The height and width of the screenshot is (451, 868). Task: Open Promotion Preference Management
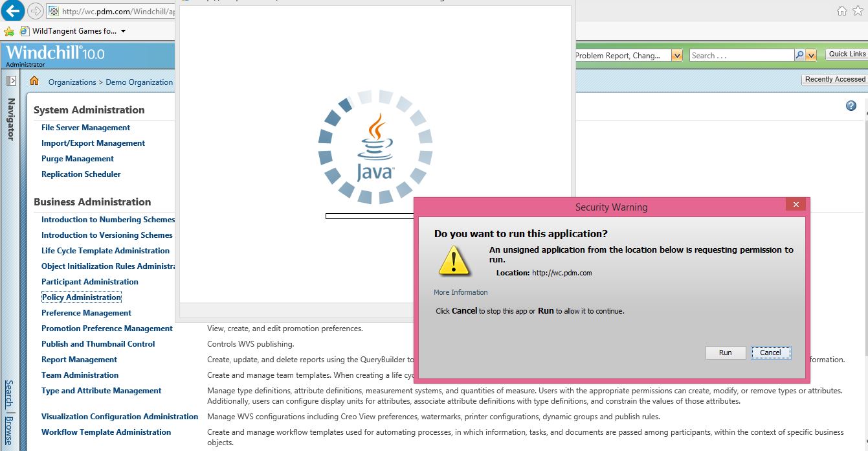tap(107, 329)
